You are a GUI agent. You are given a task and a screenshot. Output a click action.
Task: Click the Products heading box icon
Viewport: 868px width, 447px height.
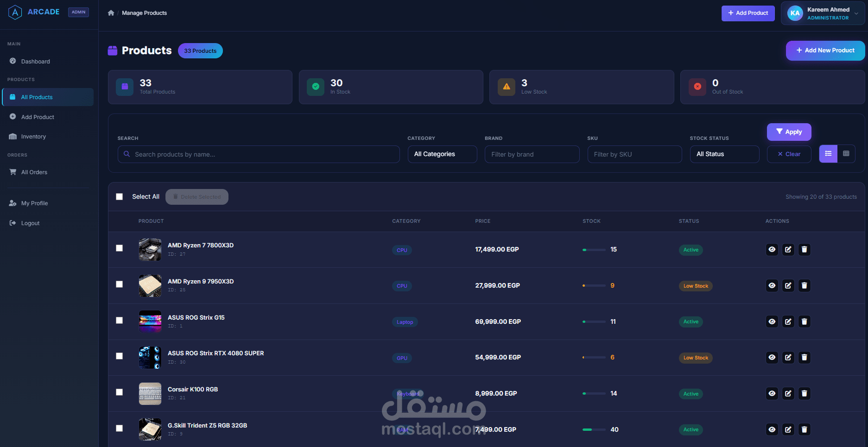pyautogui.click(x=113, y=50)
